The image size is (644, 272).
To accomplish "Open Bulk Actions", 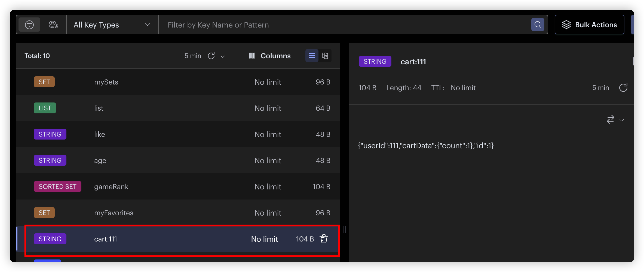I will (x=589, y=25).
